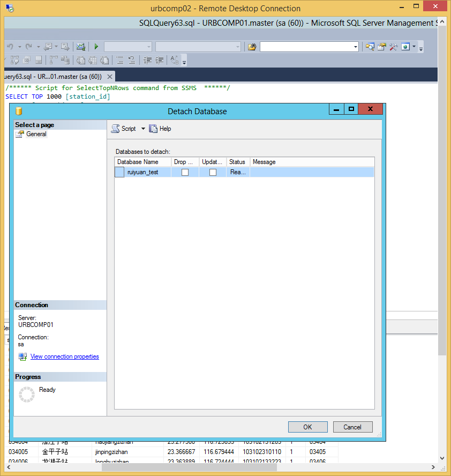Open Help in Detach Database dialog
This screenshot has width=451, height=476.
160,129
